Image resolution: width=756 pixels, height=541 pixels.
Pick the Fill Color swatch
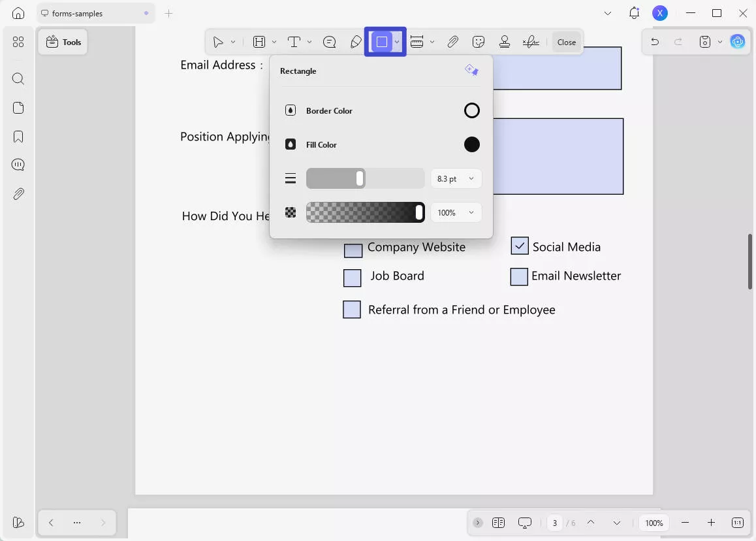click(472, 144)
